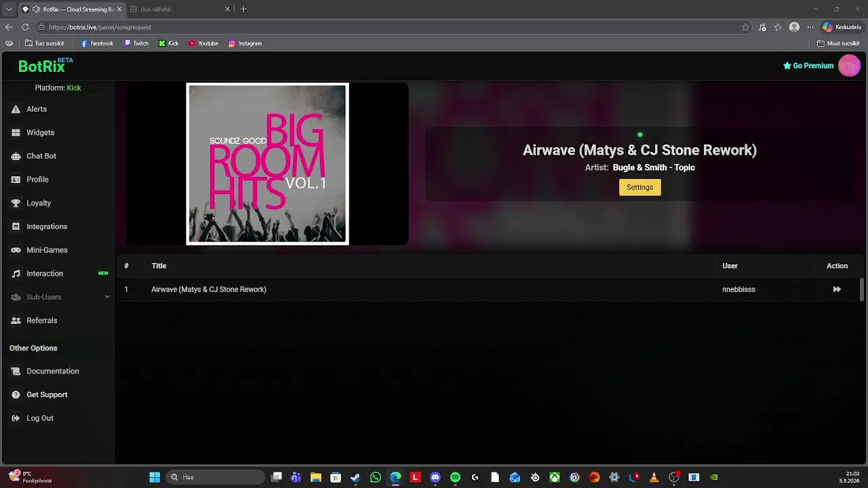Open Discord from the taskbar
The height and width of the screenshot is (488, 868).
[435, 477]
